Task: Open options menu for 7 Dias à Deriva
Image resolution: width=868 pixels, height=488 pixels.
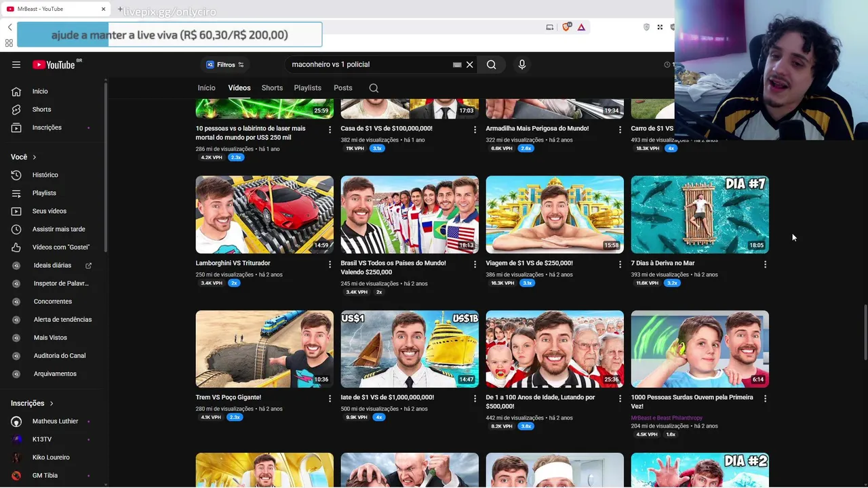Action: point(765,264)
